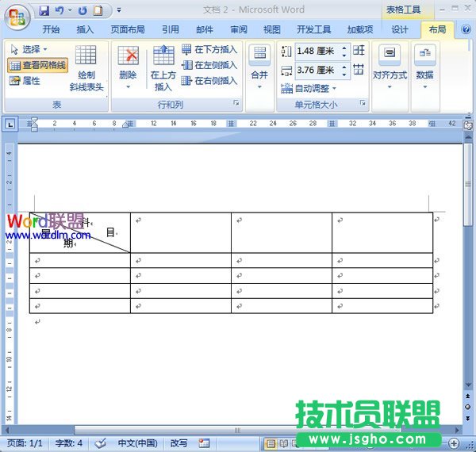Toggle 改写 overtype mode
The width and height of the screenshot is (476, 452).
pyautogui.click(x=178, y=443)
